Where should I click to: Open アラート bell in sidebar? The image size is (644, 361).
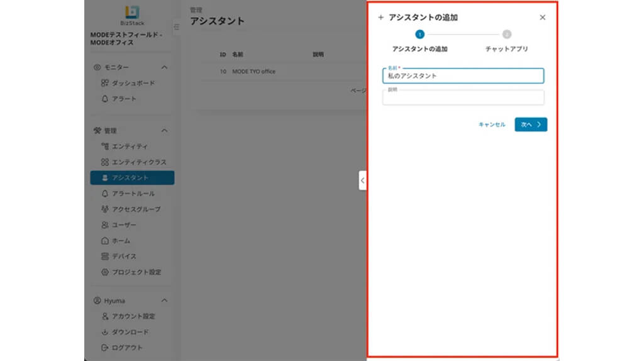click(123, 99)
